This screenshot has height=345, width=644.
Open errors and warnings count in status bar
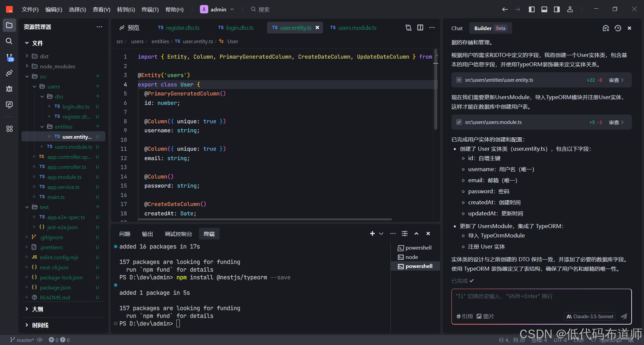[59, 340]
